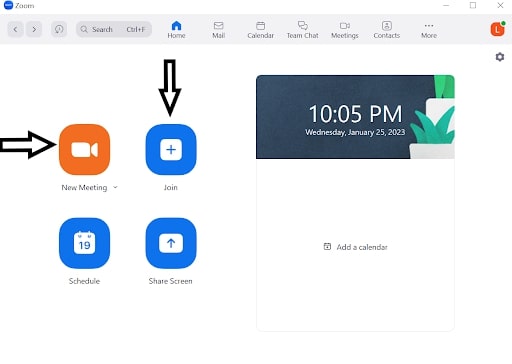This screenshot has height=364, width=512.
Task: Click the blue Join meeting icon
Action: click(x=171, y=149)
